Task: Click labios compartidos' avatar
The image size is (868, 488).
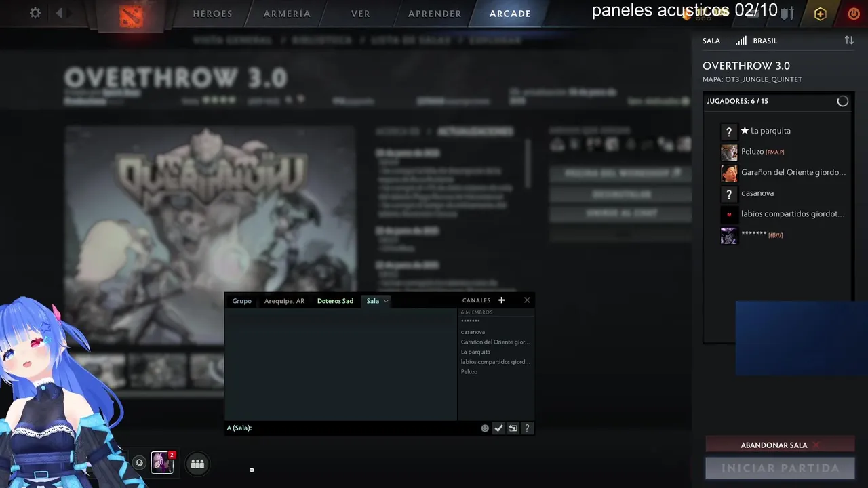Action: tap(729, 215)
